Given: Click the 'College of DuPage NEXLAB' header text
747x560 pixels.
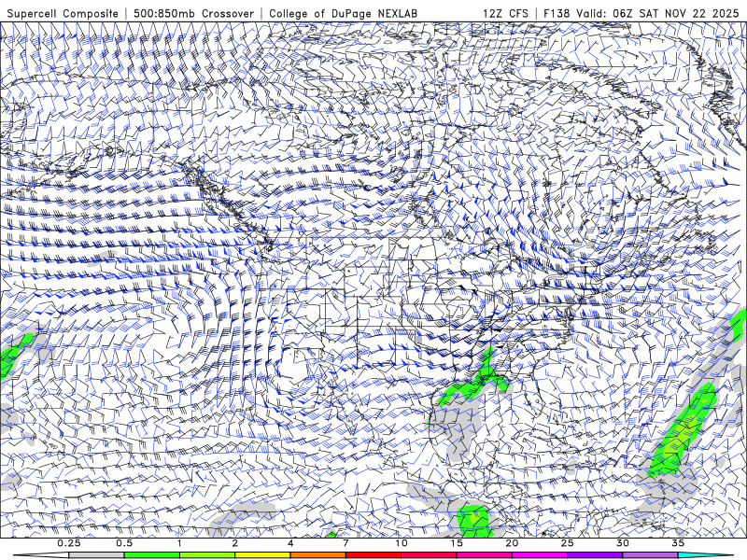Looking at the screenshot, I should point(343,13).
